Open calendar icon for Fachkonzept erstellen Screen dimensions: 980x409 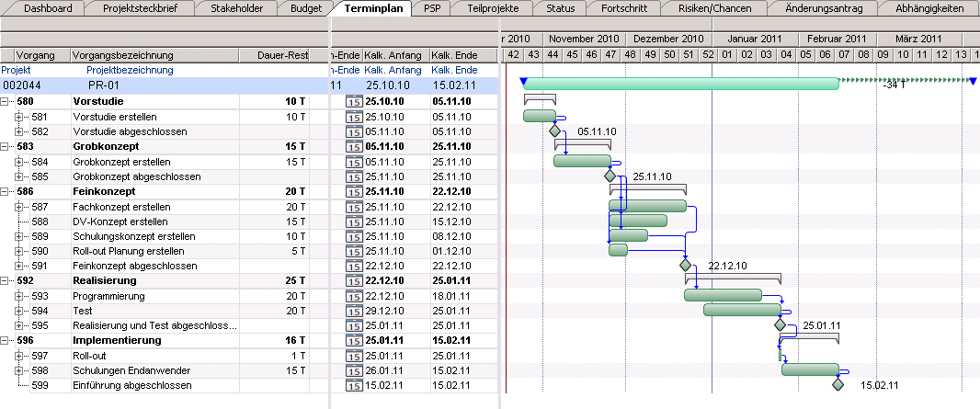point(354,207)
